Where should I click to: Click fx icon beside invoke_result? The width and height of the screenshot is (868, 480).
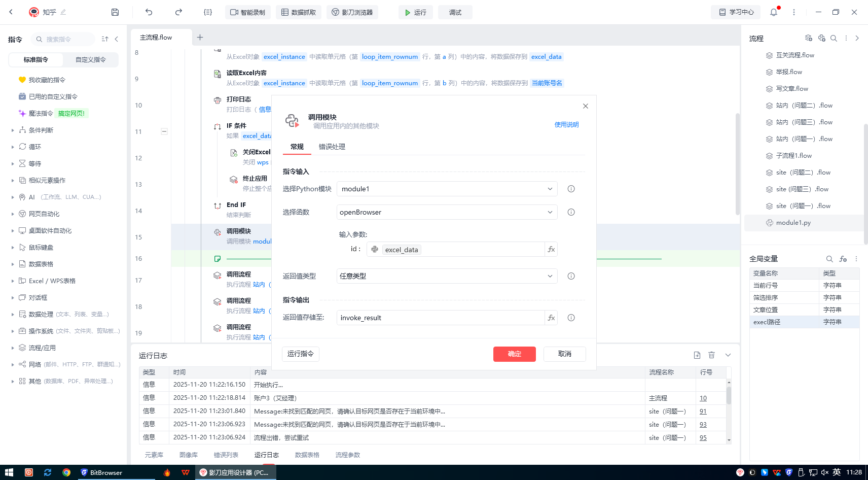551,318
